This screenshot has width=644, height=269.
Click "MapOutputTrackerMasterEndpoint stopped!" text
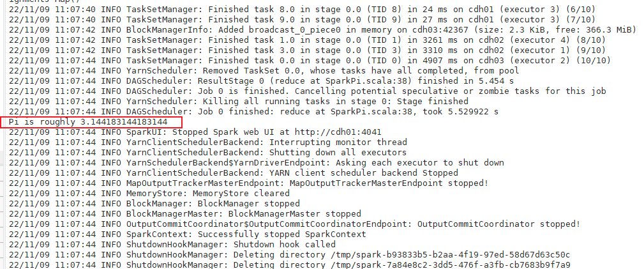point(389,183)
